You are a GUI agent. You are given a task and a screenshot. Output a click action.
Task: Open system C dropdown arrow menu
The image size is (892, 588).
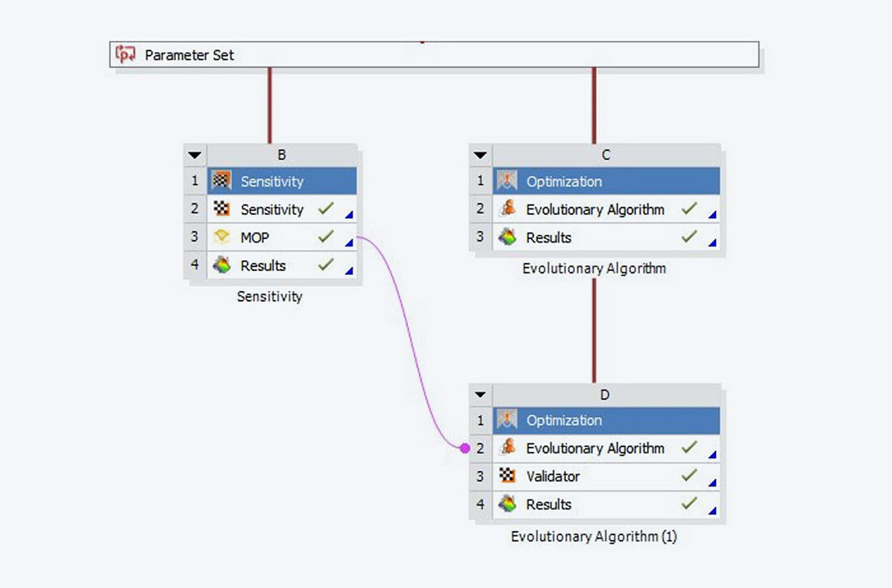pos(480,155)
